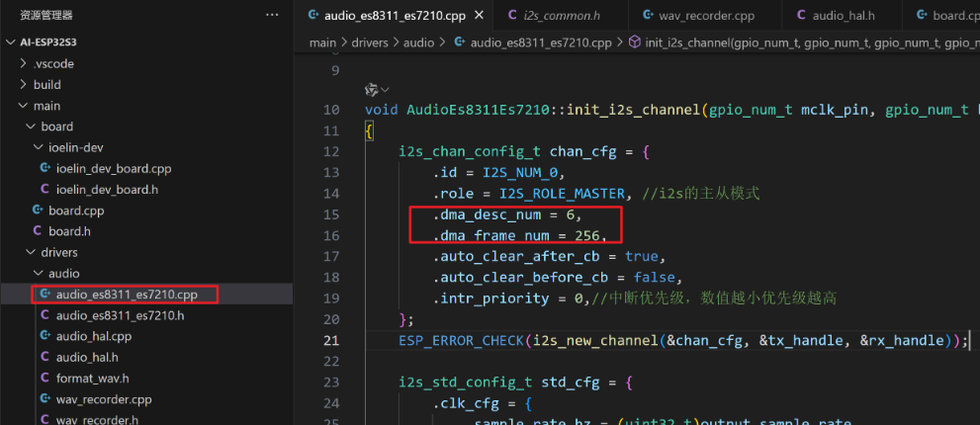Click the C++ icon beside board.cpp in tree
Viewport: 980px width, 425px height.
pyautogui.click(x=38, y=211)
